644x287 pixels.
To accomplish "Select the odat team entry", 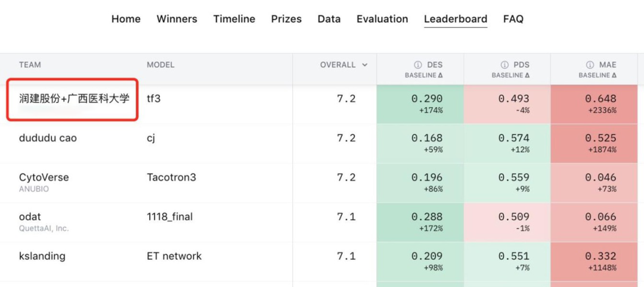I will pyautogui.click(x=30, y=217).
